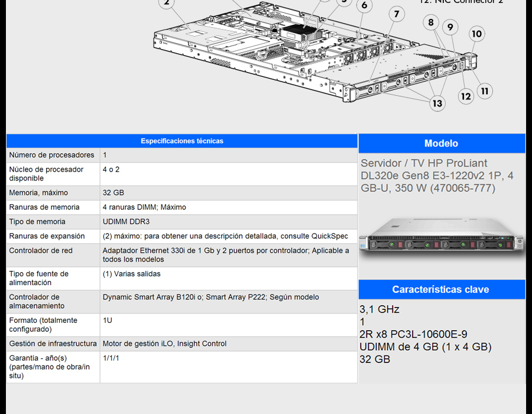532x414 pixels.
Task: Click the '32 GB' maximum memory table value
Action: tap(113, 193)
